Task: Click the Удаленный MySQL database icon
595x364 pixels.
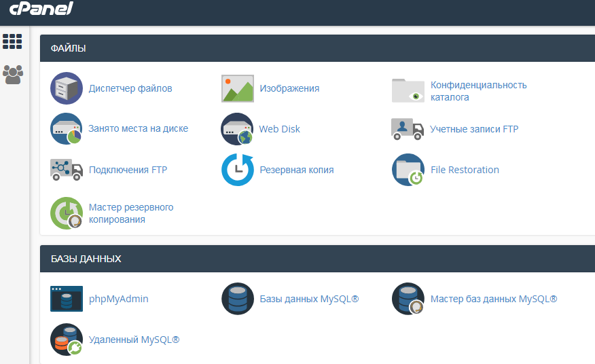Action: pyautogui.click(x=67, y=340)
